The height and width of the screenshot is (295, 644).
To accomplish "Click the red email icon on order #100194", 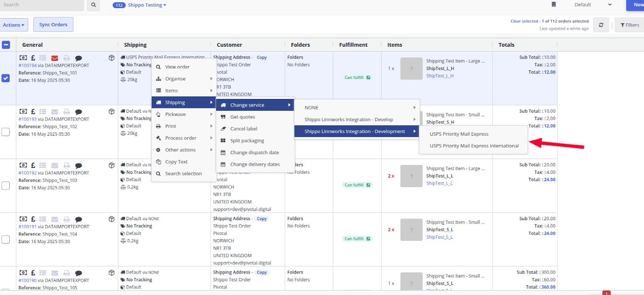I will [x=55, y=58].
